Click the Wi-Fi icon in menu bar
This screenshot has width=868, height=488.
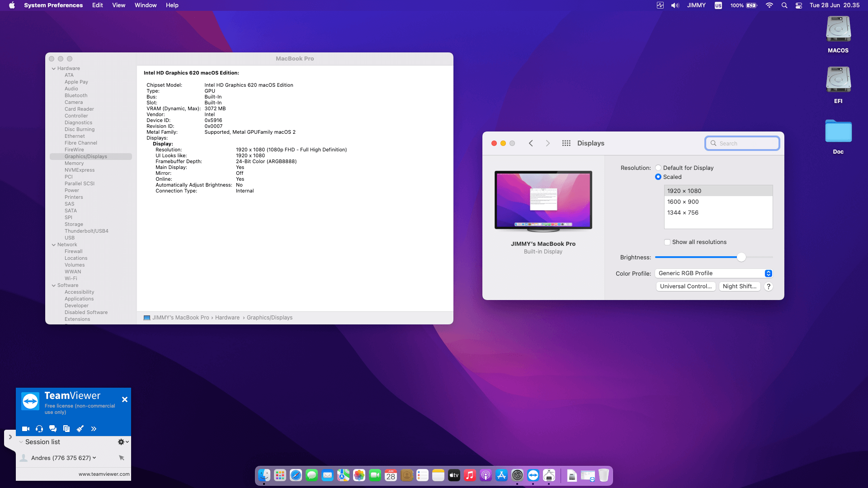click(x=769, y=5)
